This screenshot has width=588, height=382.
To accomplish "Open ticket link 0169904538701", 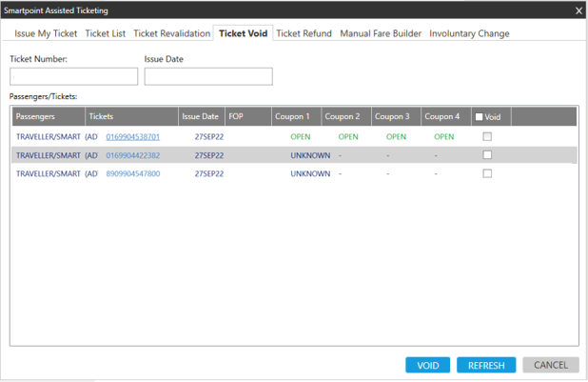I will coord(132,137).
